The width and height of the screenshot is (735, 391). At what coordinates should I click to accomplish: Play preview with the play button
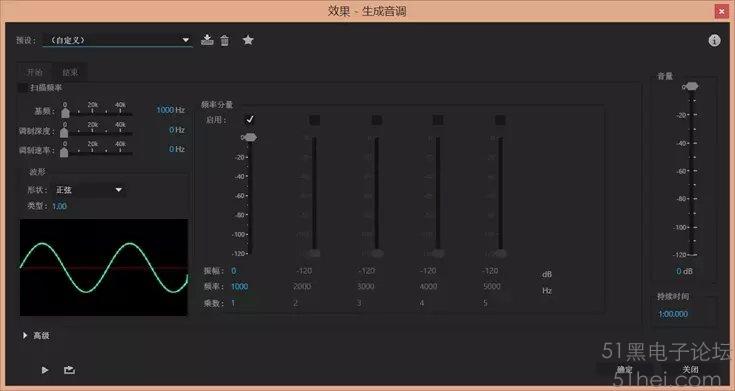[45, 370]
